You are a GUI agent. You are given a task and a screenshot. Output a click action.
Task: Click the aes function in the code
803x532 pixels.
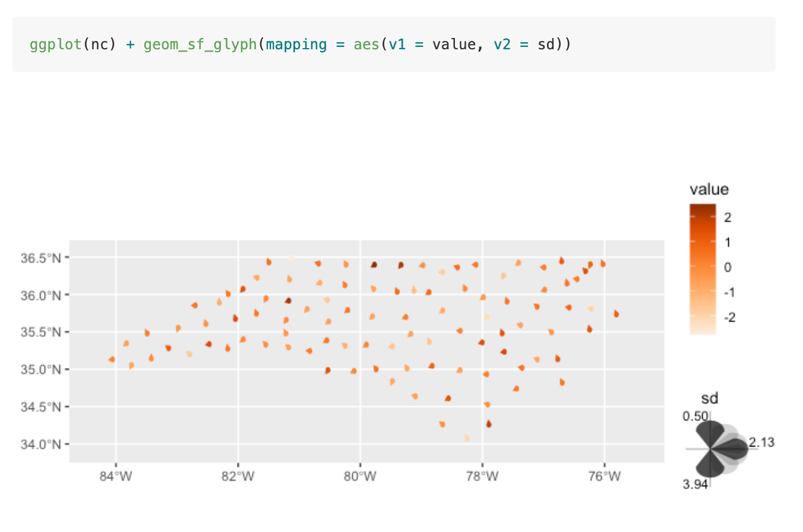coord(367,45)
